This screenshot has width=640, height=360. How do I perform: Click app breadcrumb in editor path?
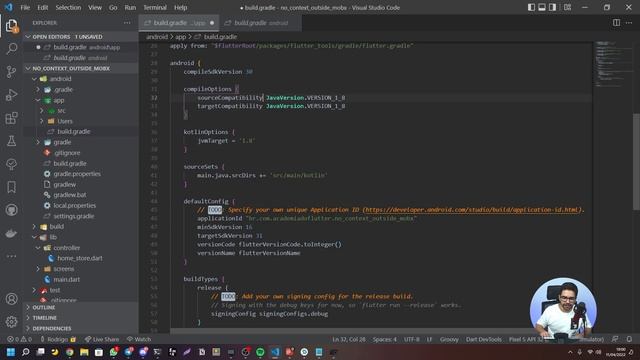click(180, 37)
